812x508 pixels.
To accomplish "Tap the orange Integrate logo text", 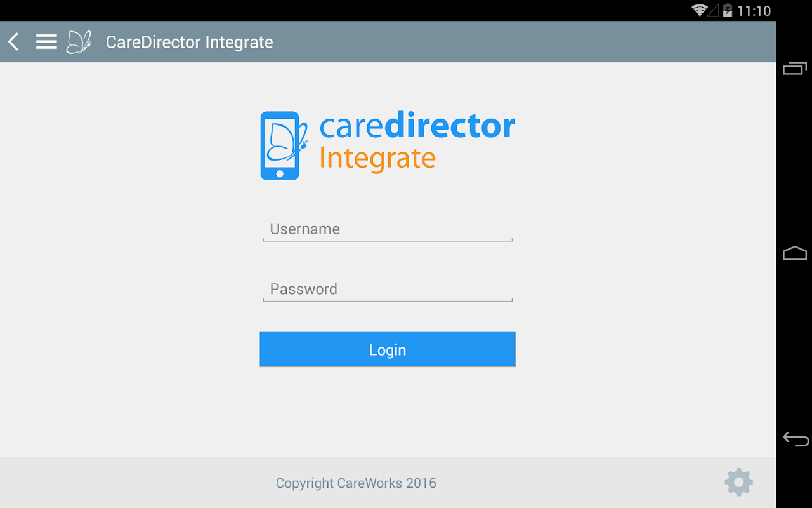I will click(x=377, y=159).
